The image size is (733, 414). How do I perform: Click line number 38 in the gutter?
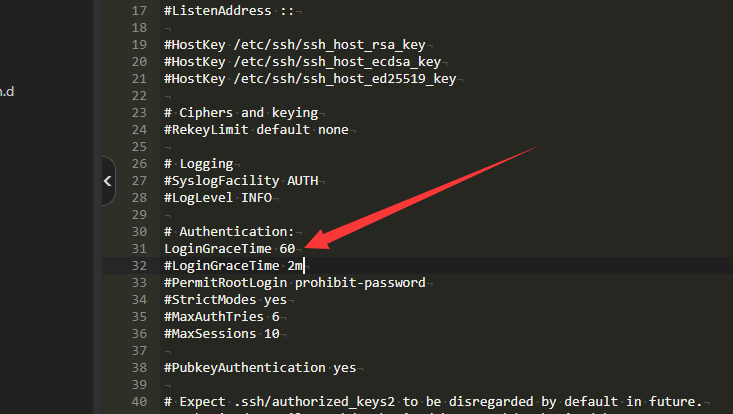[138, 368]
